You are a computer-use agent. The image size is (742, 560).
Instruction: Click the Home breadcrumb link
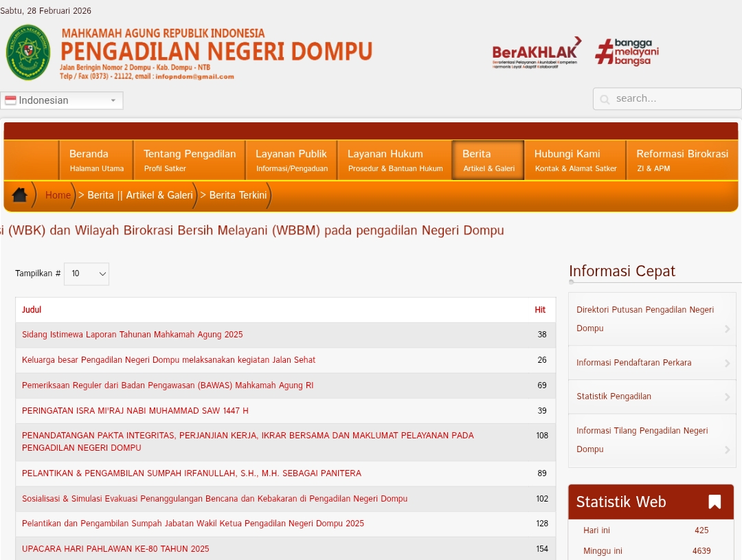pyautogui.click(x=58, y=195)
